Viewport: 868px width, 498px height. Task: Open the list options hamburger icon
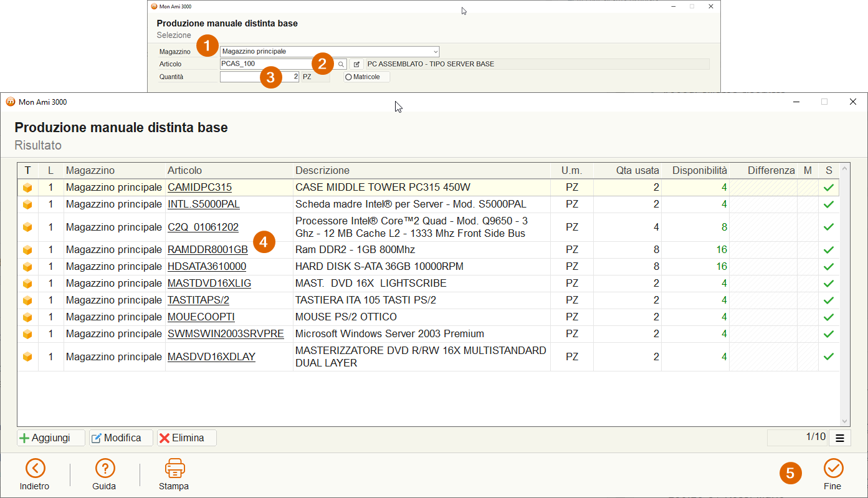[x=840, y=438]
